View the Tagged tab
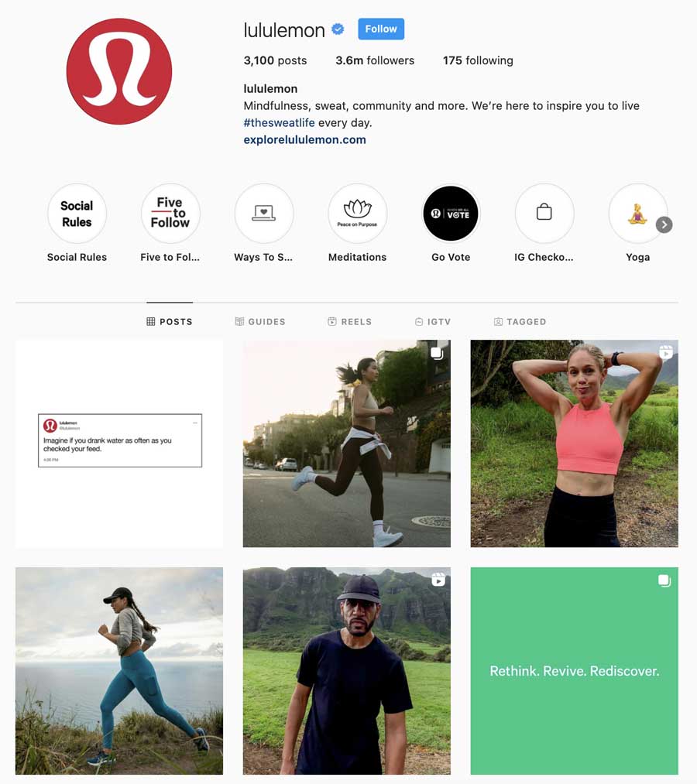 click(520, 321)
